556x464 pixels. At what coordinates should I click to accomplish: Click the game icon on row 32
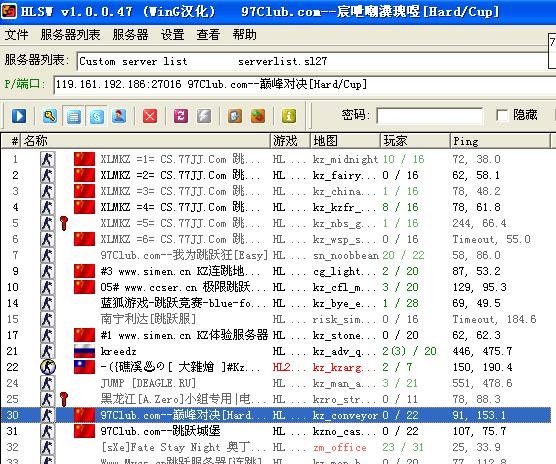coord(47,447)
